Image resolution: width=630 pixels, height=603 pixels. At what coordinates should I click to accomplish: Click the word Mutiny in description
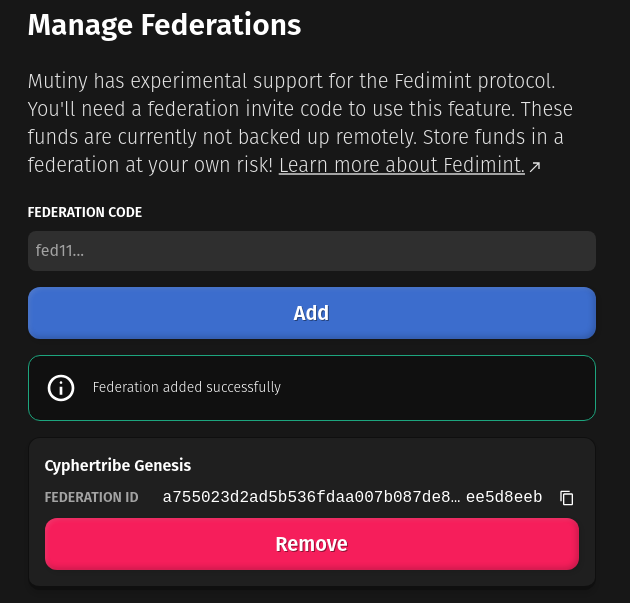pos(57,79)
